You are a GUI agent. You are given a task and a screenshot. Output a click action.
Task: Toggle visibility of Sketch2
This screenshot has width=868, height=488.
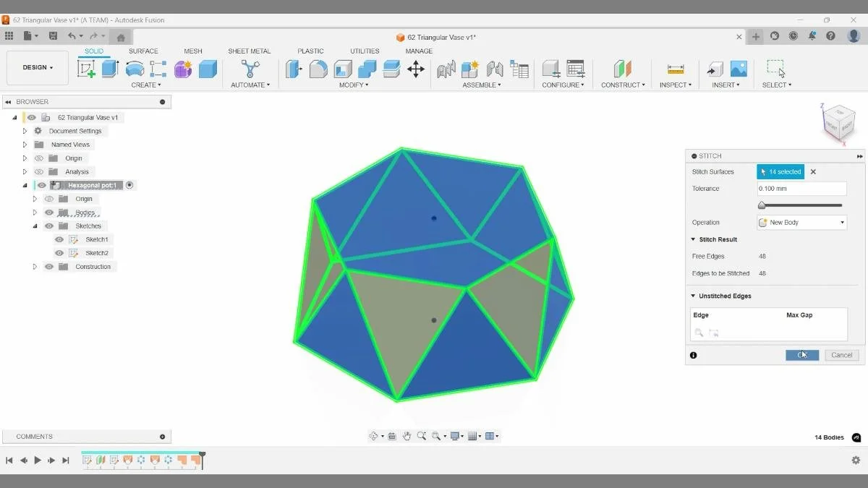pos(59,253)
